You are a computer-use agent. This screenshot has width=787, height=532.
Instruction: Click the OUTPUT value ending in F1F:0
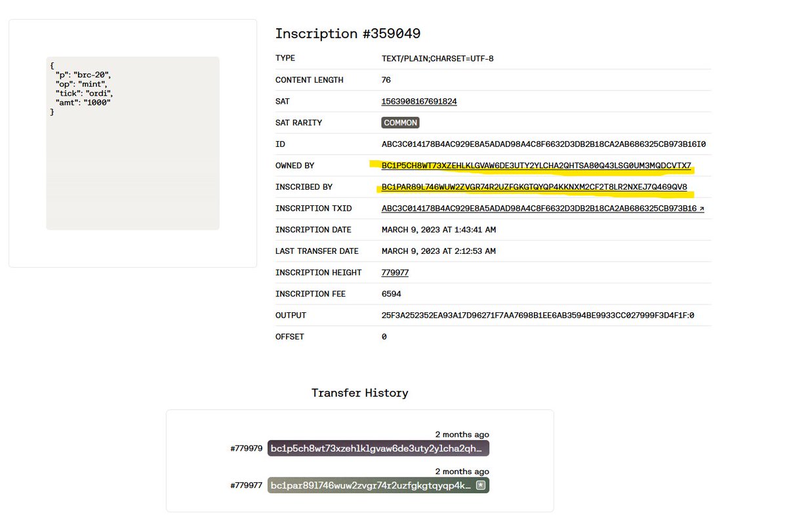[538, 316]
